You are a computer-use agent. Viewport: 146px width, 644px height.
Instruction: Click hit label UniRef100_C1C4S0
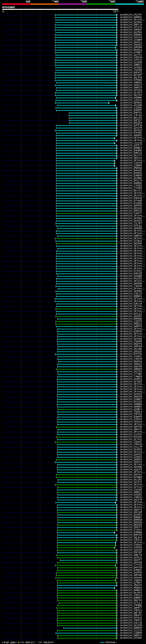click(x=131, y=435)
